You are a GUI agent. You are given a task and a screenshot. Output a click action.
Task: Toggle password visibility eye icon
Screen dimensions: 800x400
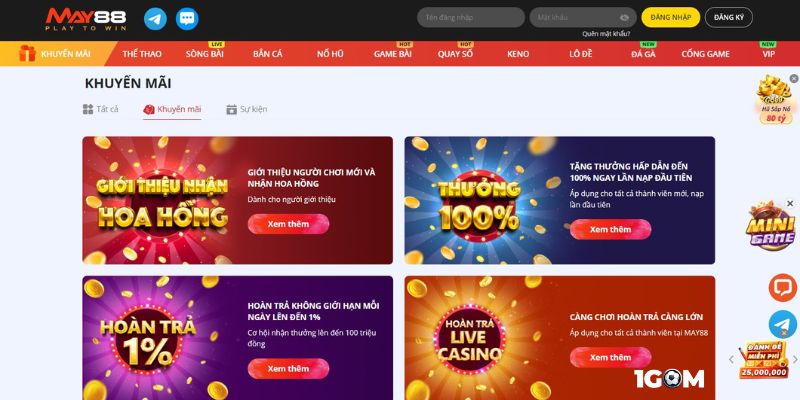point(624,17)
